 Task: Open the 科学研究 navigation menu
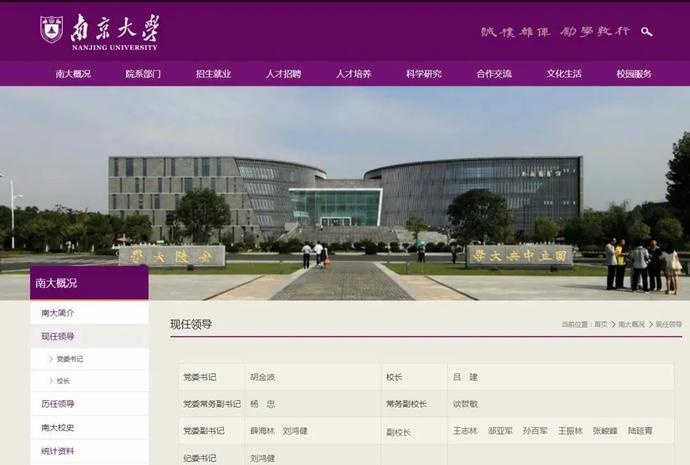click(x=424, y=74)
